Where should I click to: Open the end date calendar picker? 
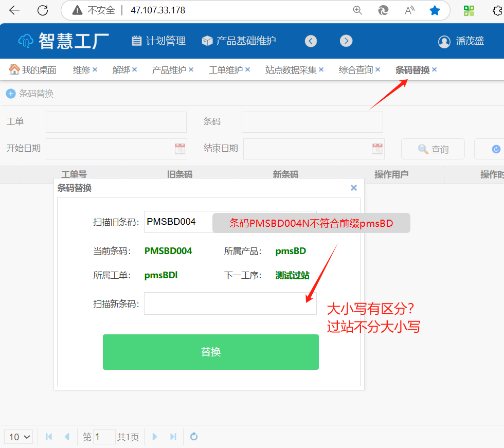point(377,149)
